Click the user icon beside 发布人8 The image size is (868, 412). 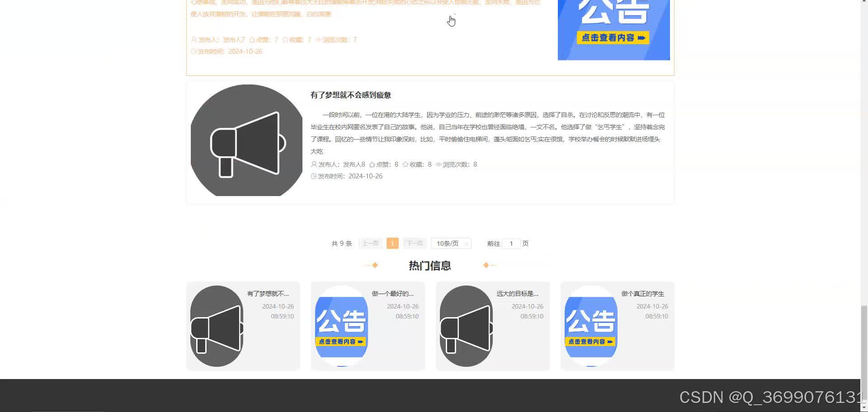click(x=314, y=164)
